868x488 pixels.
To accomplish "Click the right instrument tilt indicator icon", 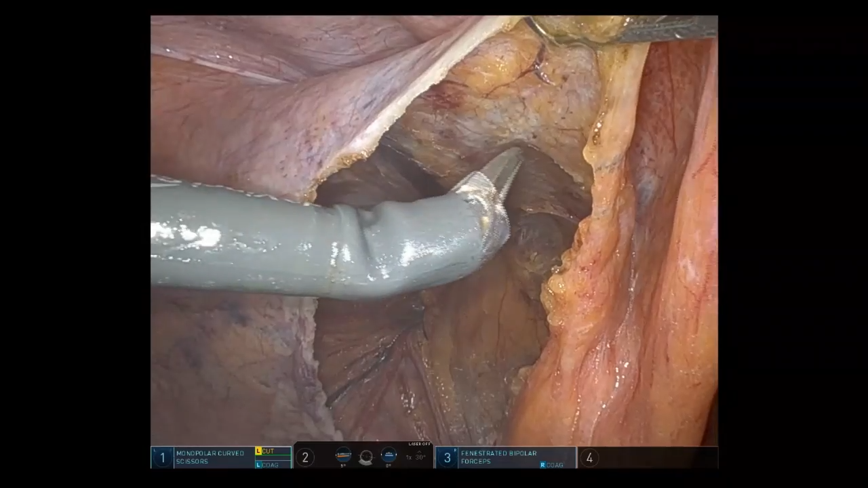I will point(389,455).
